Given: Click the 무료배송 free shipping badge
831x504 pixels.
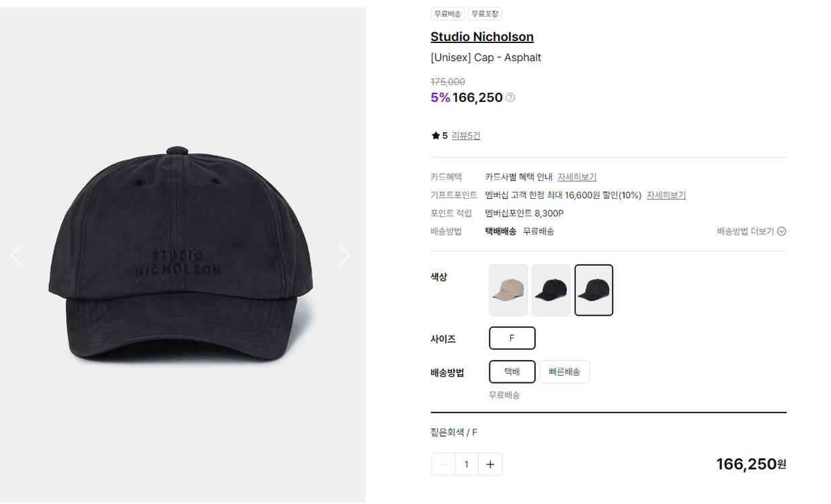Looking at the screenshot, I should (x=448, y=13).
